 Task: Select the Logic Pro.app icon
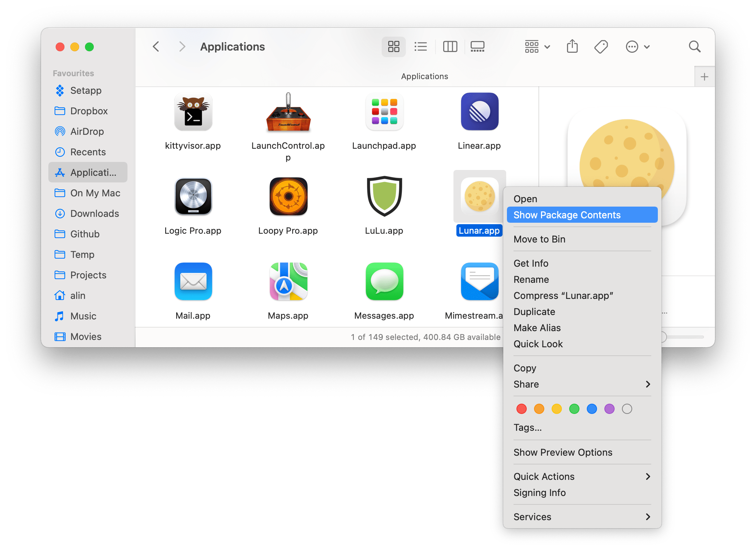click(x=193, y=197)
